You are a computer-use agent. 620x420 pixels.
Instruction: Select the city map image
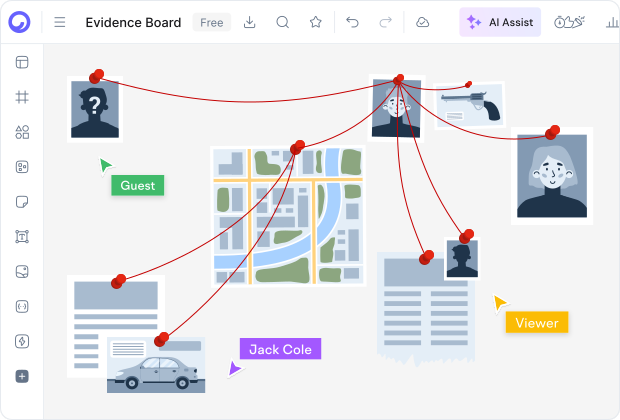click(x=288, y=215)
